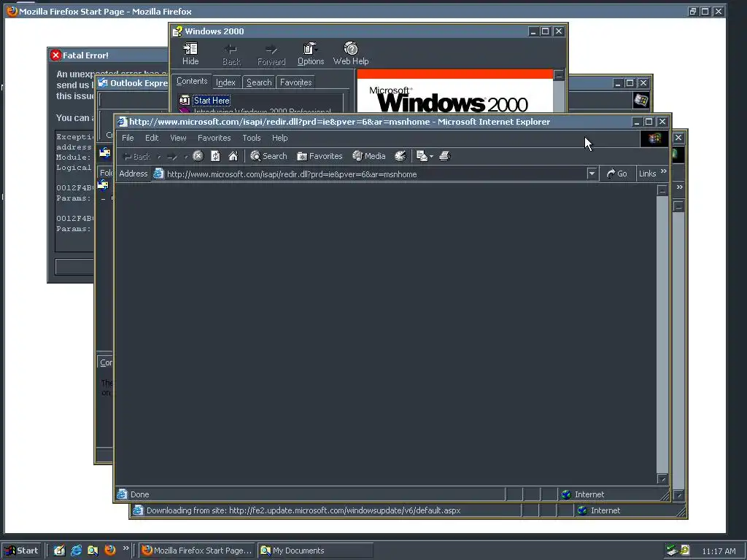747x560 pixels.
Task: Click the Forward arrow in Internet Explorer
Action: click(x=172, y=157)
